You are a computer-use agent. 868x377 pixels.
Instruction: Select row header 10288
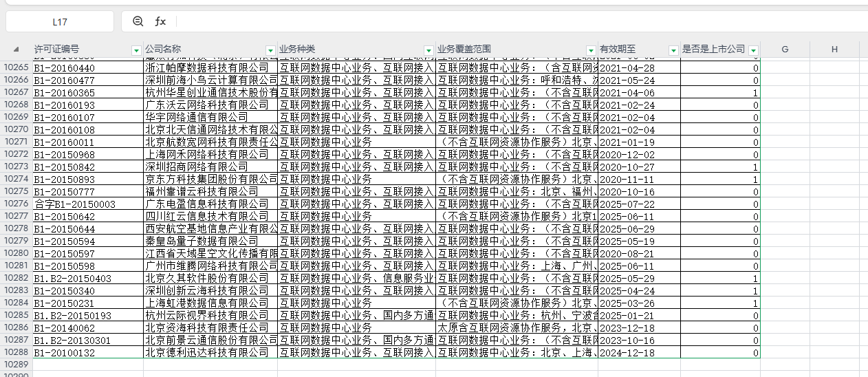16,353
